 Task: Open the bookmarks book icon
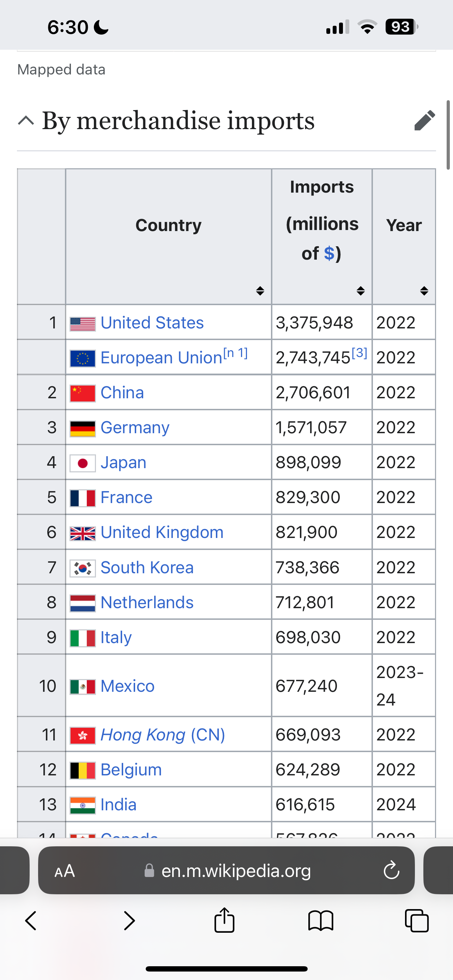pyautogui.click(x=321, y=921)
